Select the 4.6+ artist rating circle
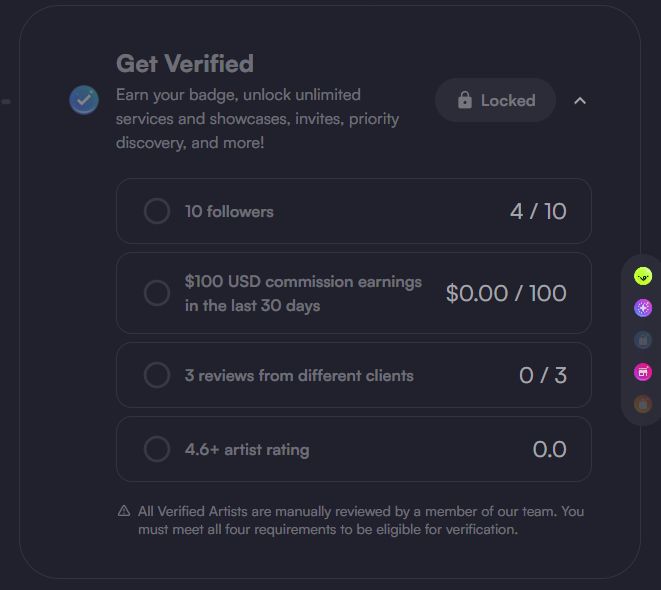This screenshot has height=590, width=661. point(157,449)
